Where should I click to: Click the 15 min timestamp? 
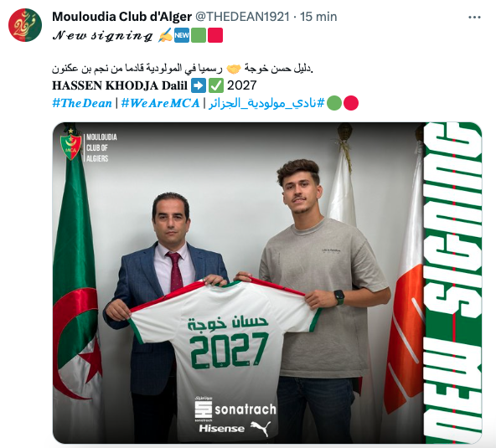point(318,17)
